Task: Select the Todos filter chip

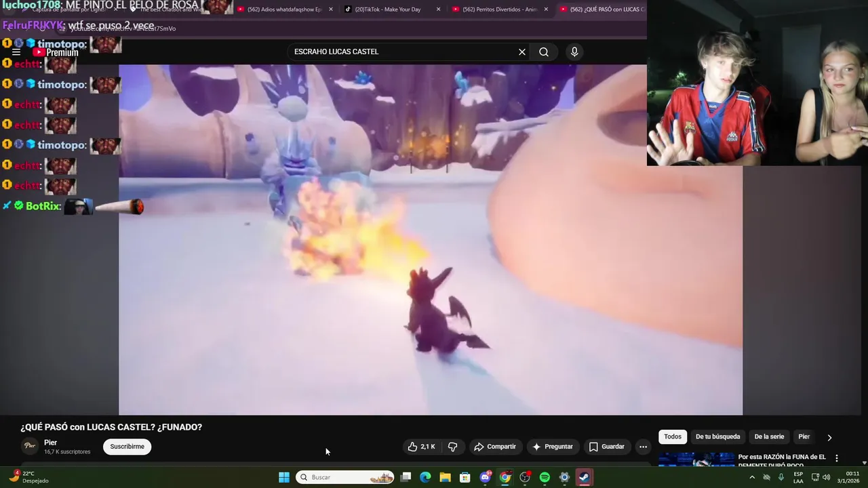Action: click(673, 437)
